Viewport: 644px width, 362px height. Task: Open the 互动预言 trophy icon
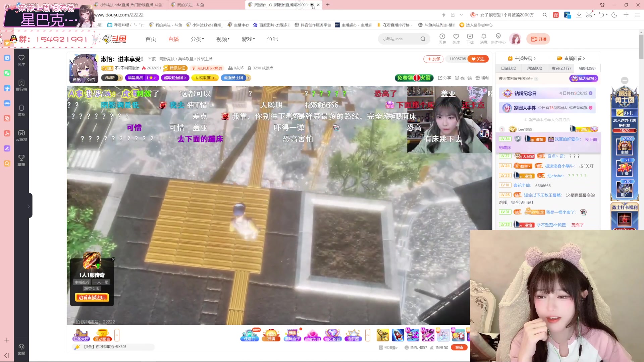pyautogui.click(x=102, y=335)
